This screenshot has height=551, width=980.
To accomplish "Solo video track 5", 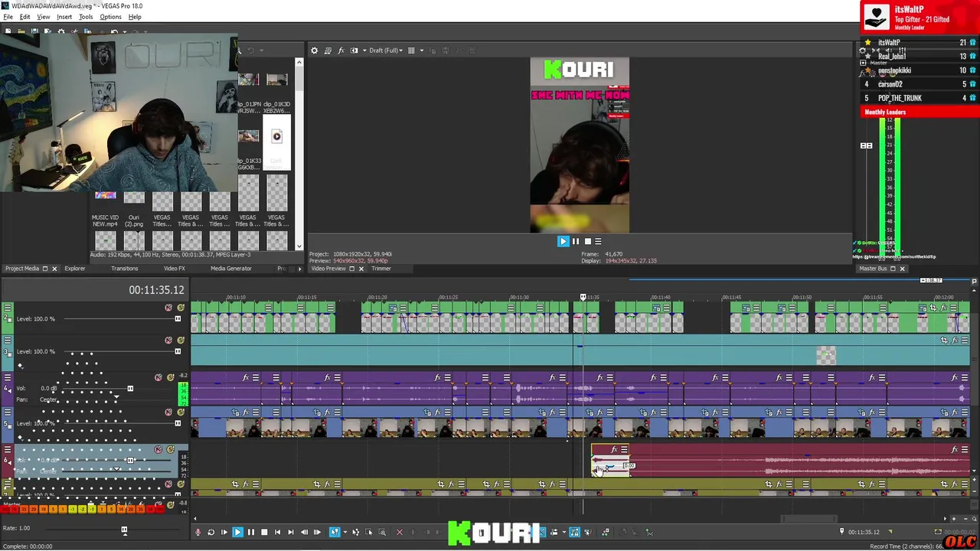I will [x=181, y=412].
